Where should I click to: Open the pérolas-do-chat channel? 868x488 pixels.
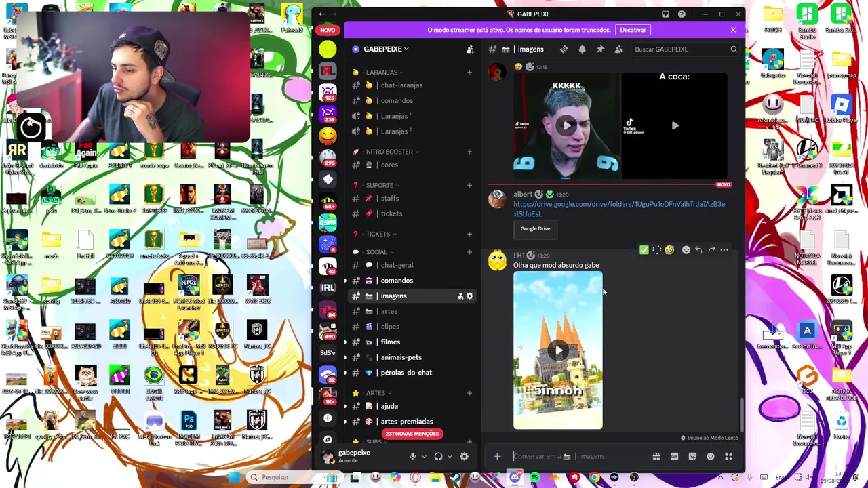[x=411, y=373]
